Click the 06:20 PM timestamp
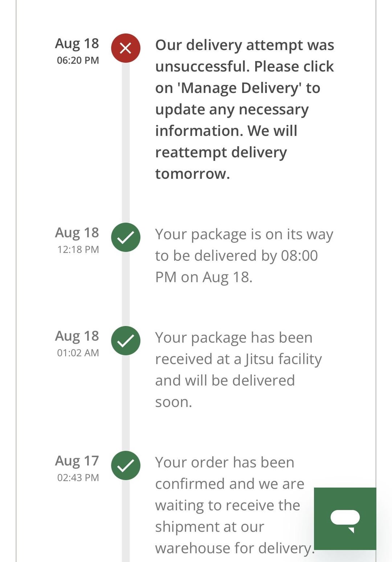The width and height of the screenshot is (392, 562). tap(78, 60)
